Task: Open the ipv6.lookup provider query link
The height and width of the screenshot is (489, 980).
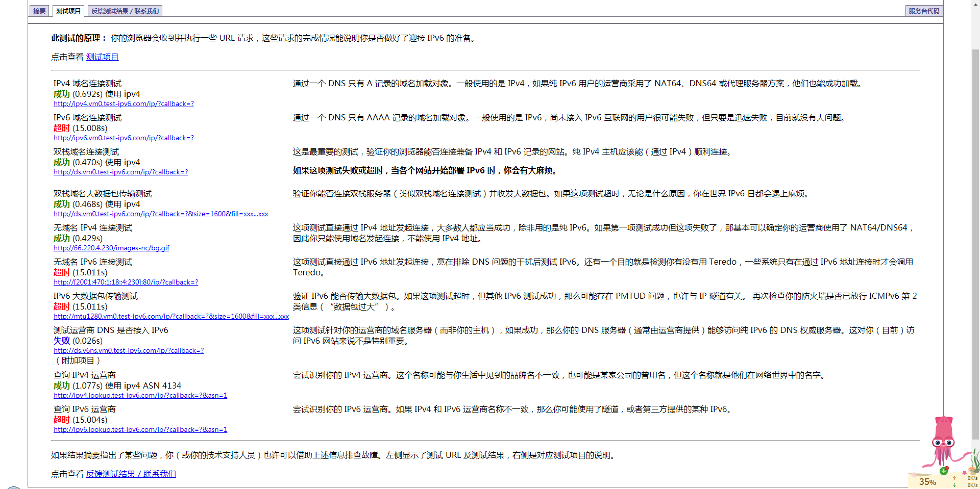Action: tap(140, 429)
